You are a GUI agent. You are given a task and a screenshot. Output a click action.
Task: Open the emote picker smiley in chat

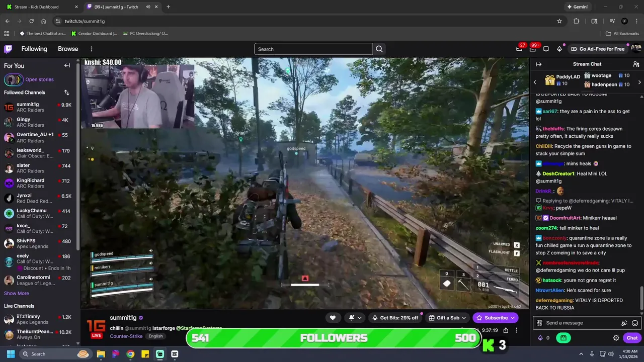635,323
